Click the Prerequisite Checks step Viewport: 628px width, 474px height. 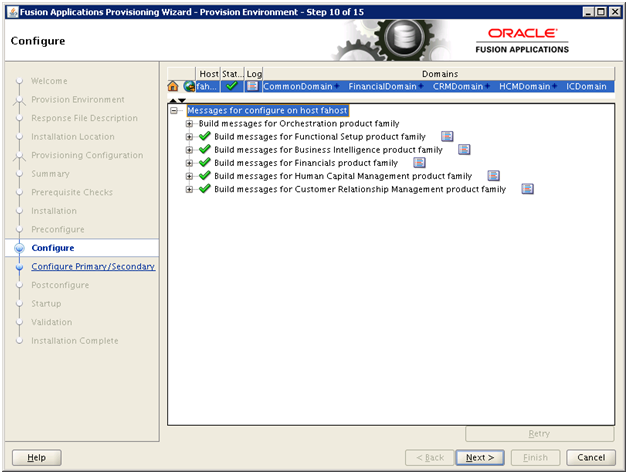[x=72, y=192]
